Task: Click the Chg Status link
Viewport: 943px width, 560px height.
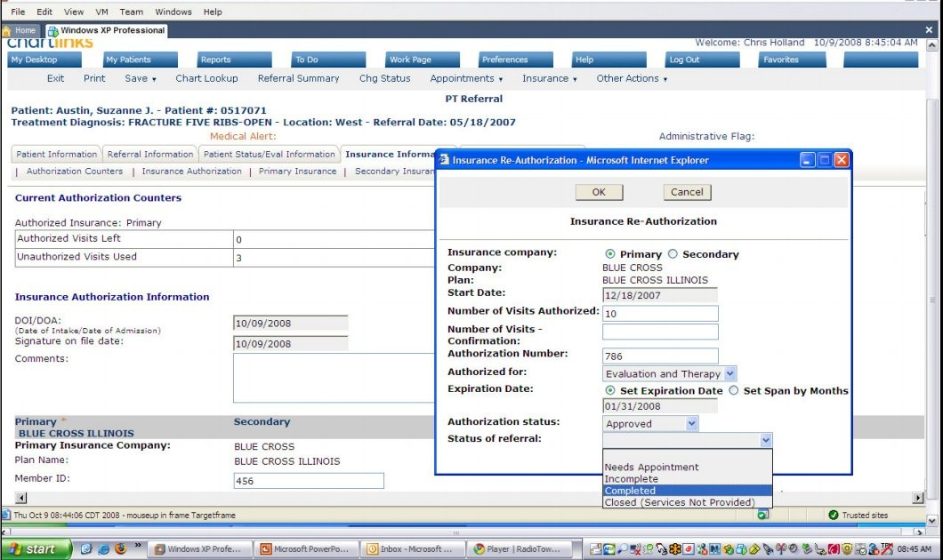Action: (385, 79)
